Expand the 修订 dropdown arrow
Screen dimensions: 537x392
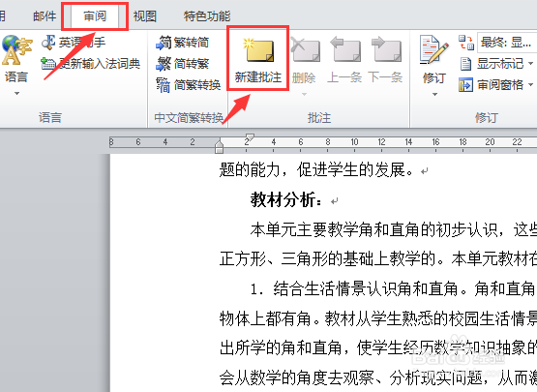pyautogui.click(x=434, y=94)
